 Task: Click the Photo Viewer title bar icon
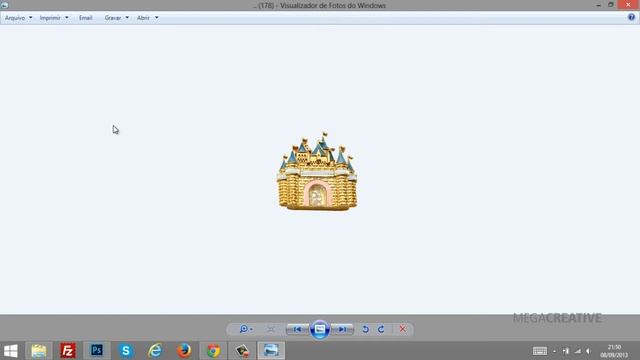4,5
